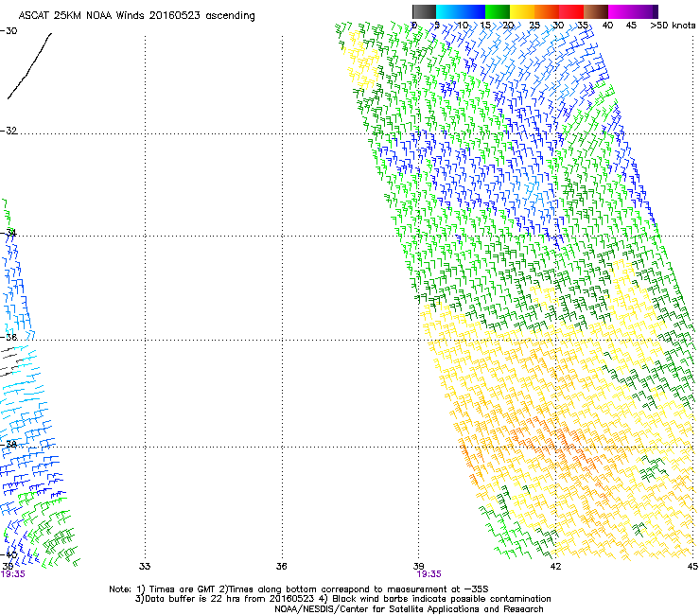700x615 pixels.
Task: Click the note line beginning "Note: 1) Times are GMT"
Action: 299,589
